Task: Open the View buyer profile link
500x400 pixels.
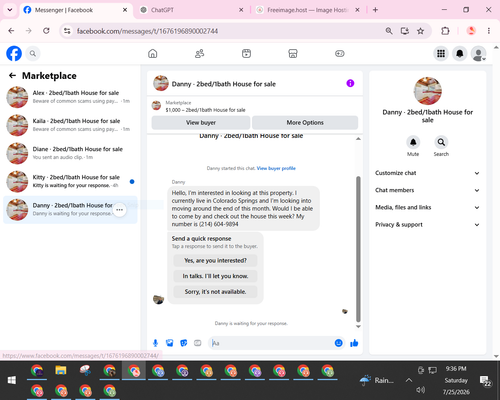Action: tap(276, 168)
